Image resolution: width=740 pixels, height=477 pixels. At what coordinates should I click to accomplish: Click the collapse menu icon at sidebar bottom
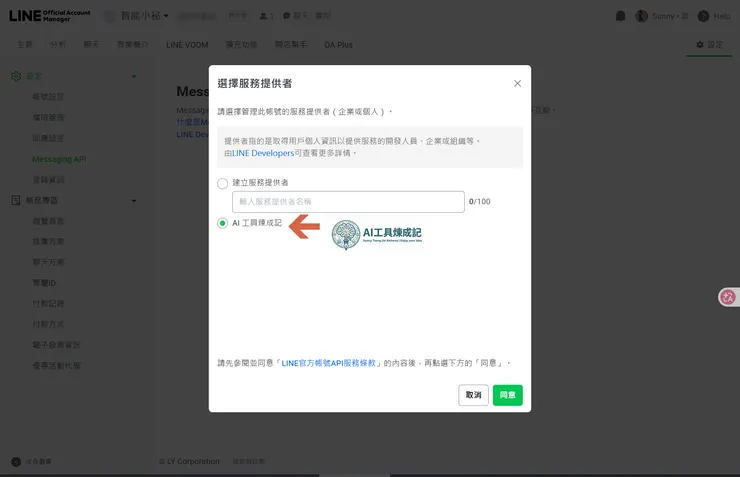[16, 462]
